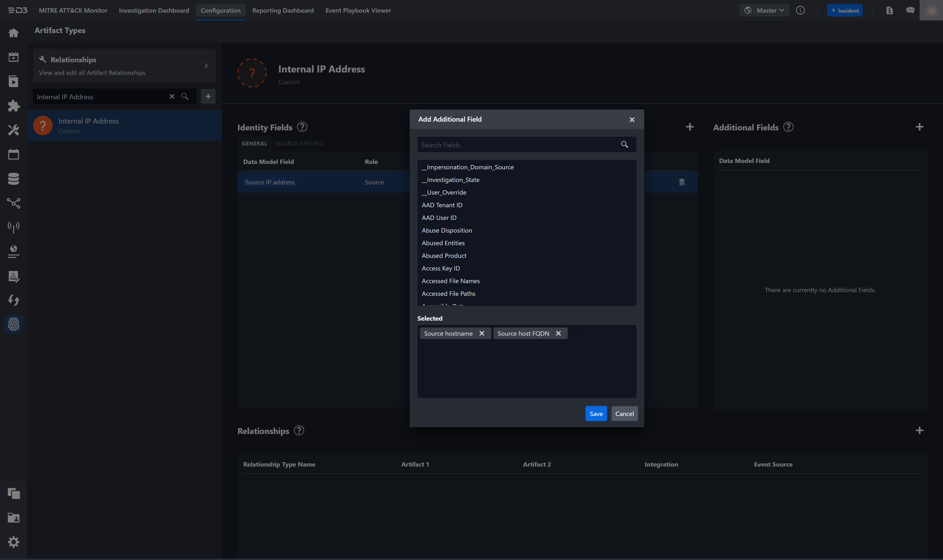943x560 pixels.
Task: Open the integrations puzzle icon
Action: coord(14,106)
